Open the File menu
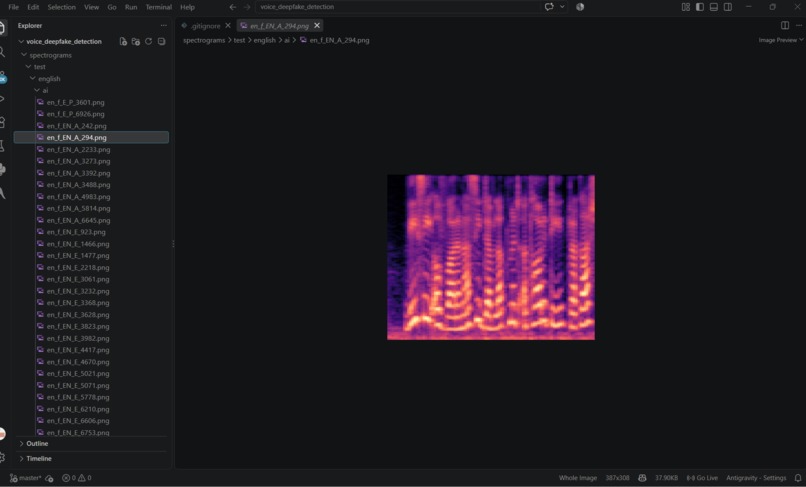 coord(13,7)
